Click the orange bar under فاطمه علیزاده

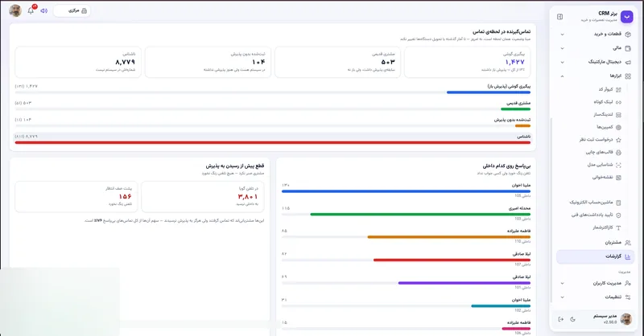(449, 237)
